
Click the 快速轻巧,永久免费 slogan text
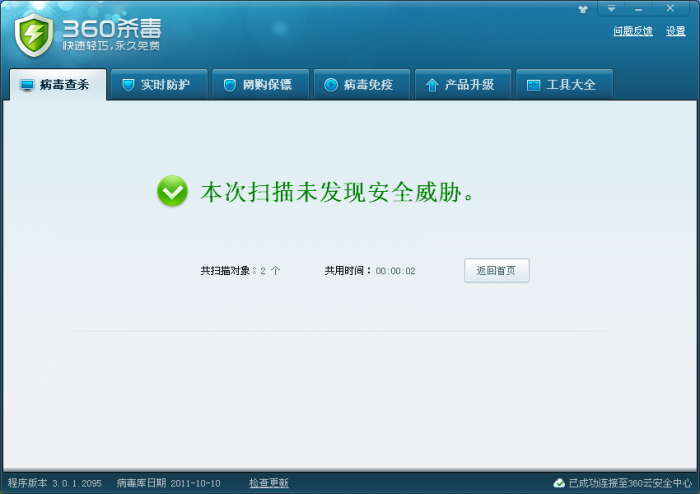111,46
